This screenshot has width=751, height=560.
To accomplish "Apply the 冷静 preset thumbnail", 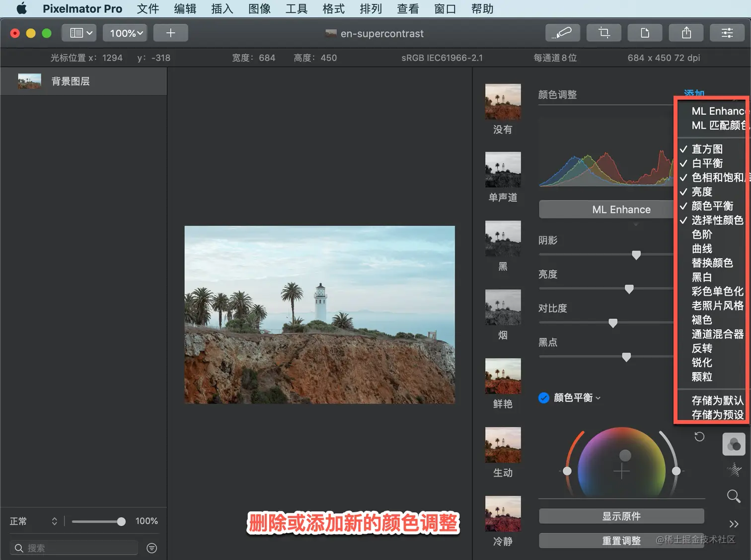I will (503, 514).
